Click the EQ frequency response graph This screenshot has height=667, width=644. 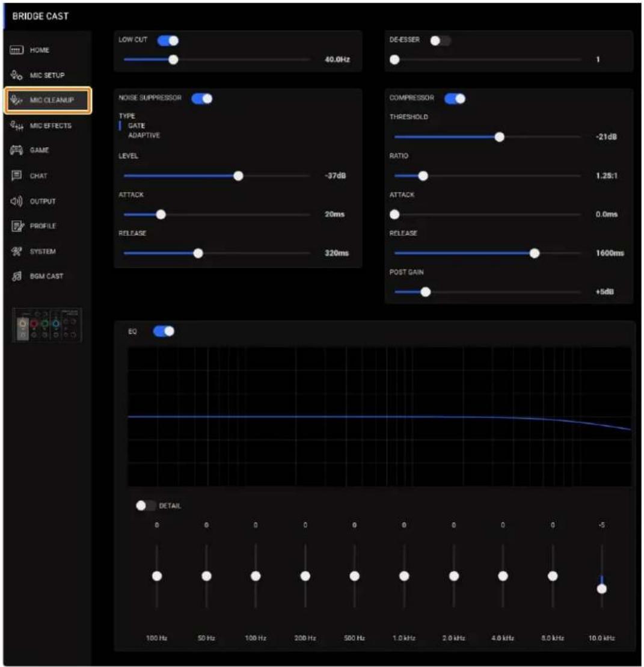pos(379,416)
